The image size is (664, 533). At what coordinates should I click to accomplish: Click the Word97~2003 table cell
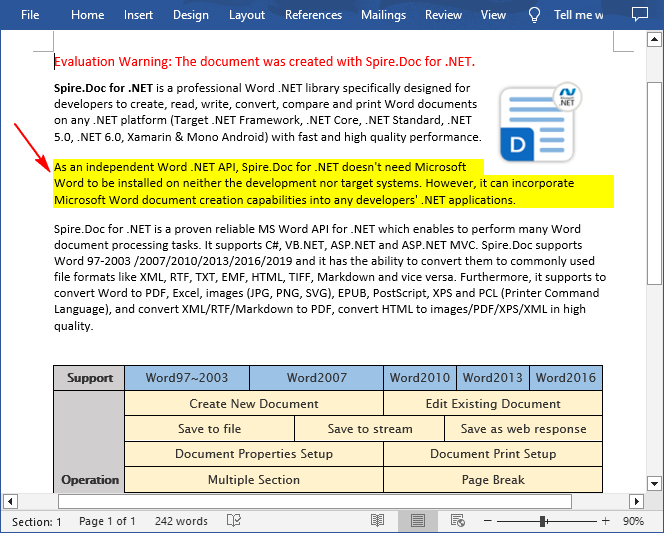tap(187, 378)
